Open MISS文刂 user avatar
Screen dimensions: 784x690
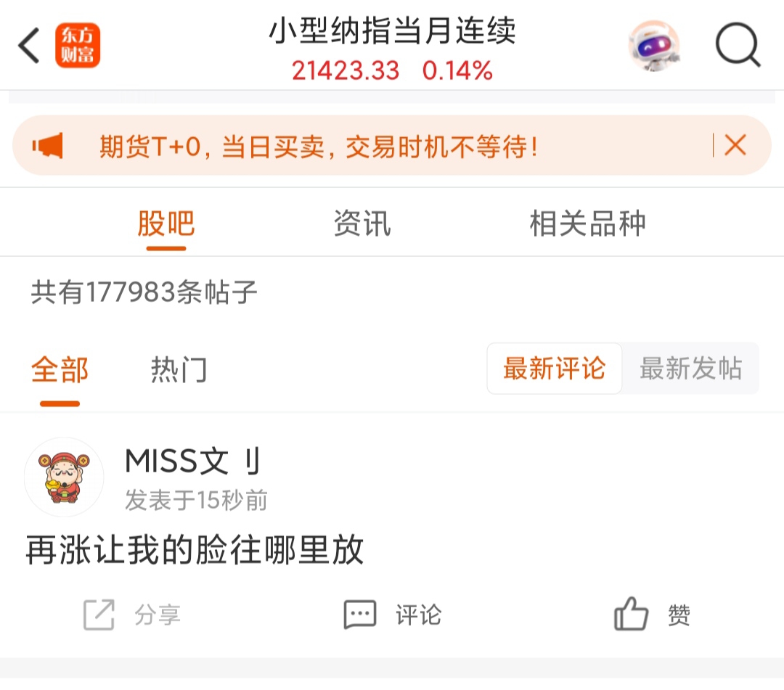pos(64,477)
